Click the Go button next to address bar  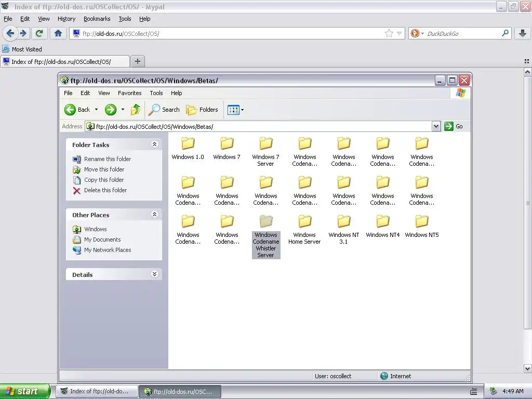[454, 126]
